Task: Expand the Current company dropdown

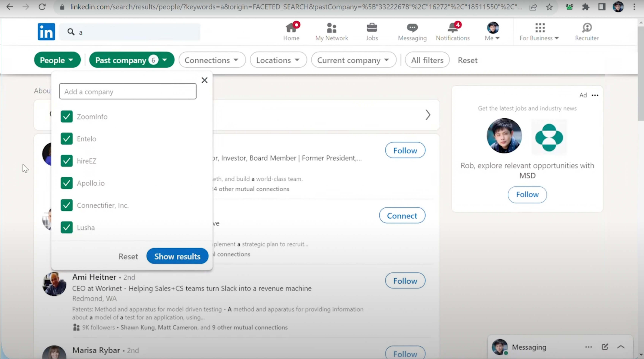Action: (353, 60)
